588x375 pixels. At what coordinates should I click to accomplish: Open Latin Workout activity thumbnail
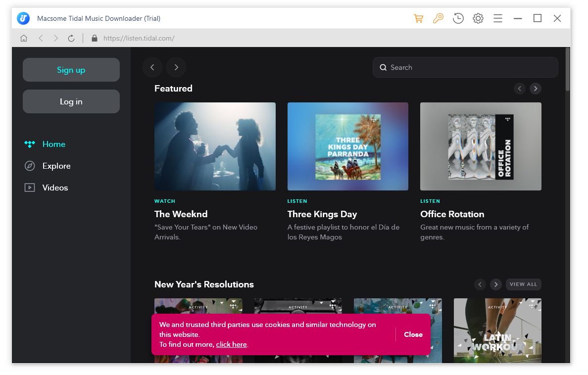pyautogui.click(x=497, y=331)
